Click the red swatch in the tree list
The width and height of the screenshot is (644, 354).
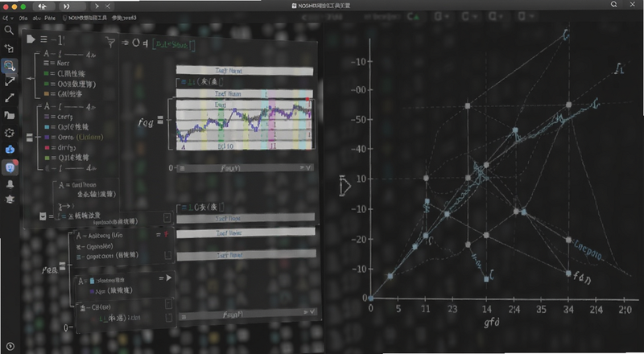tap(47, 147)
